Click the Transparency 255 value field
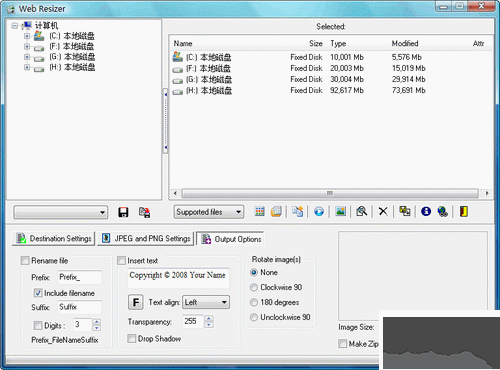Screen dimensions: 500x370 [193, 321]
